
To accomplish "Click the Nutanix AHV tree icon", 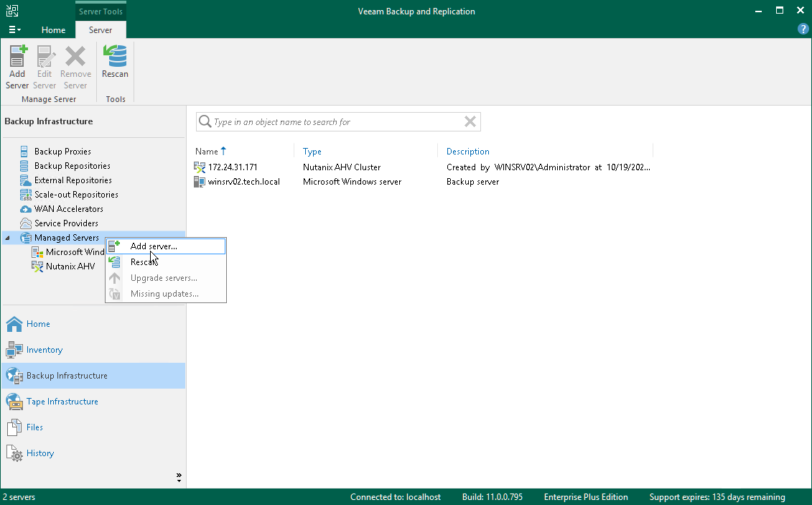I will (37, 267).
